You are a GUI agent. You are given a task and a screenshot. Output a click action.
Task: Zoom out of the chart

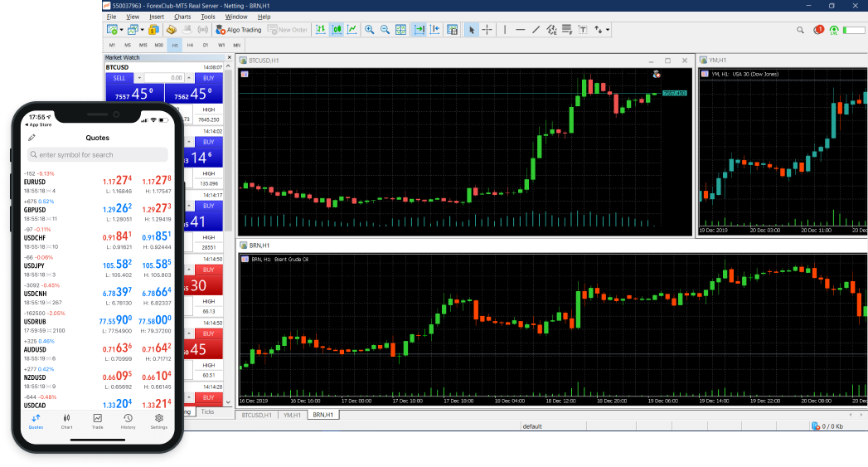[x=385, y=30]
